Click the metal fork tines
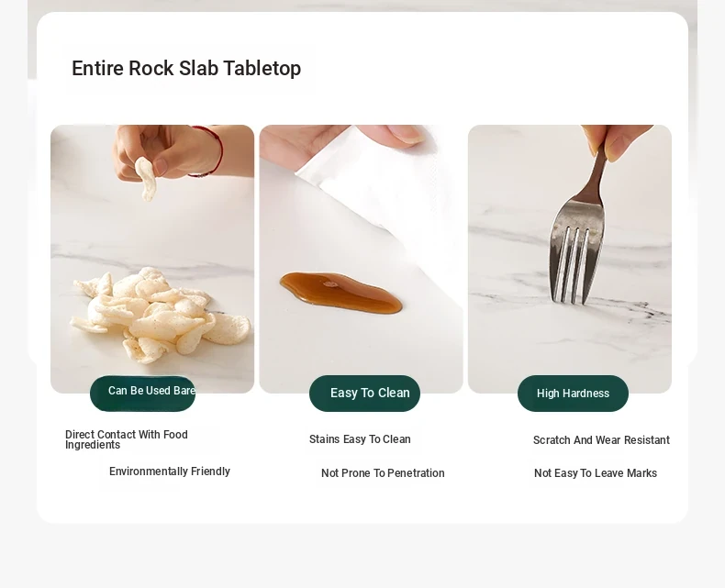 [574, 263]
